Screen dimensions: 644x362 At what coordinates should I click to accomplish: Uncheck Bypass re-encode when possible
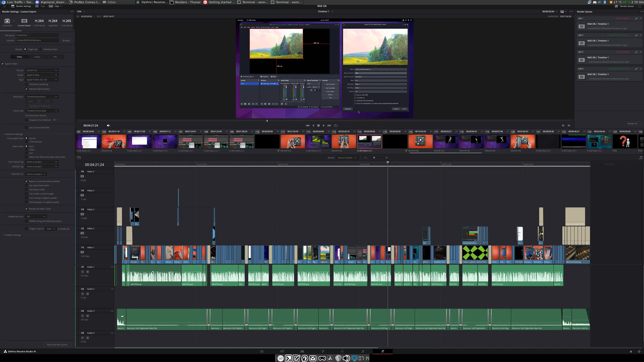click(x=27, y=181)
